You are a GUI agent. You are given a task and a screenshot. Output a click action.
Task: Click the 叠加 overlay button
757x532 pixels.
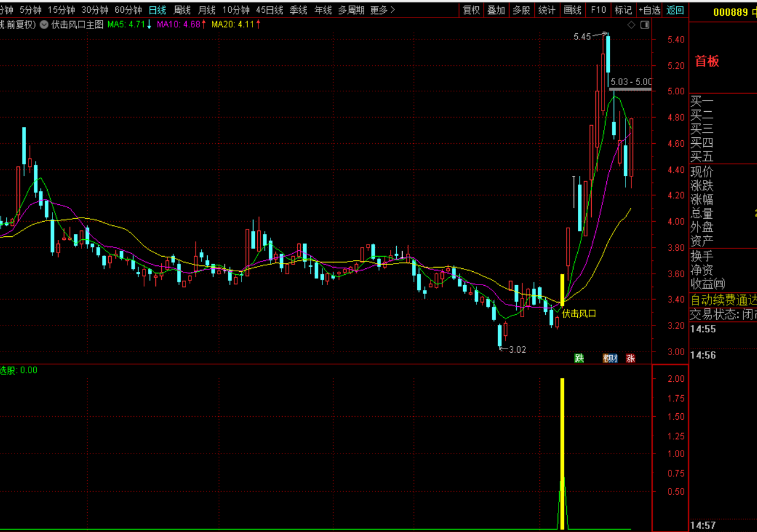coord(496,10)
